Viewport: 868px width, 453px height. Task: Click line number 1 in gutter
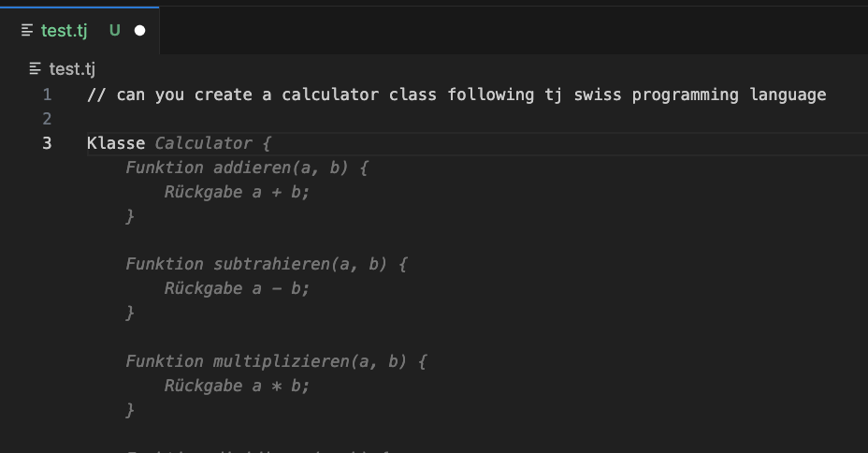click(x=47, y=95)
